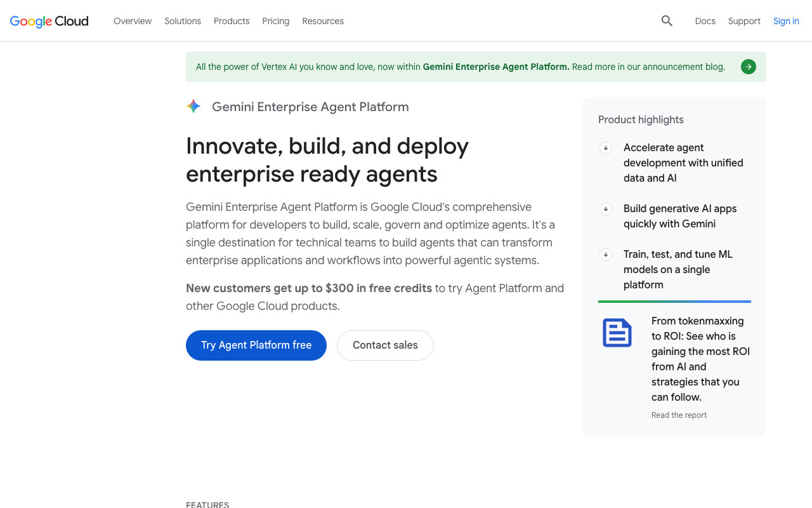Open the Docs link
This screenshot has width=812, height=508.
(705, 21)
